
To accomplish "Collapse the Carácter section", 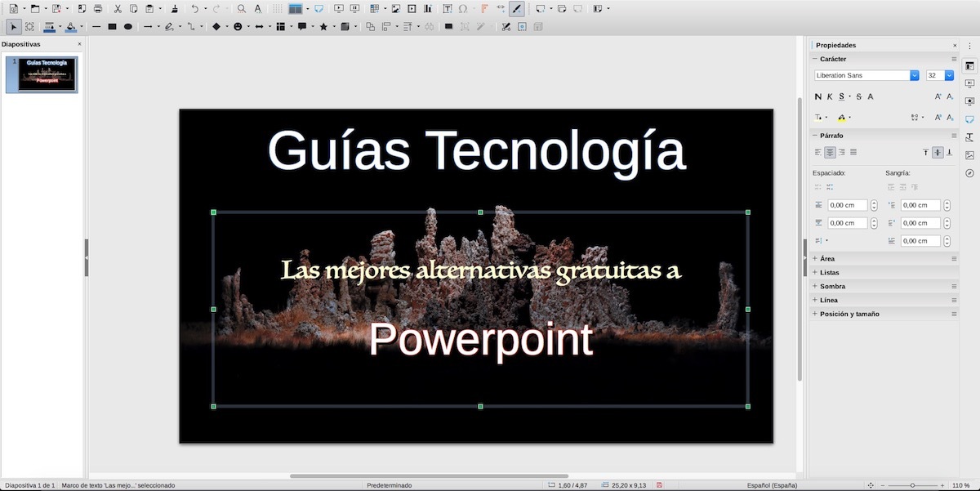I will tap(815, 59).
